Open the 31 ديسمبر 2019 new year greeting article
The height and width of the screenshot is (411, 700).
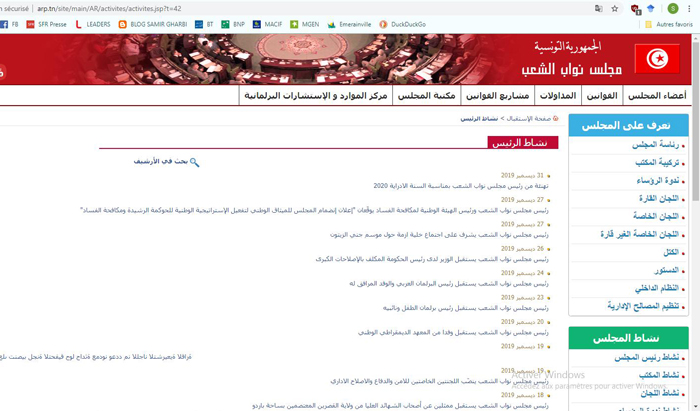click(x=461, y=186)
